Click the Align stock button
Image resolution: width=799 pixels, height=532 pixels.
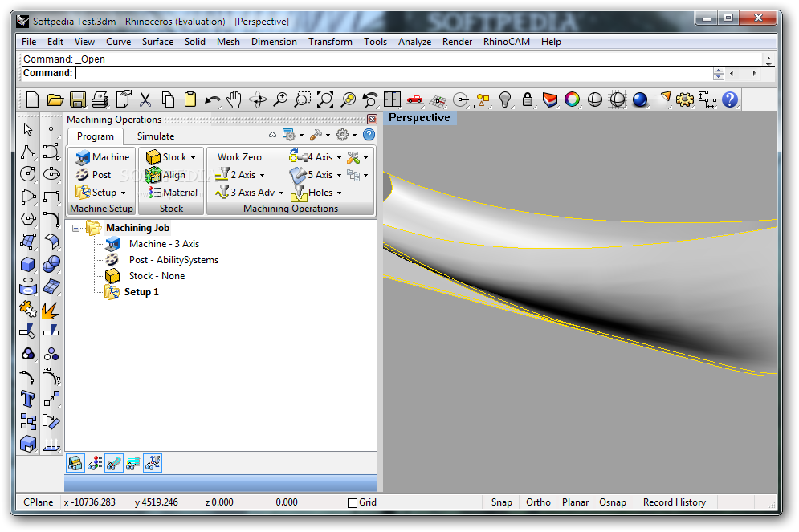(165, 175)
